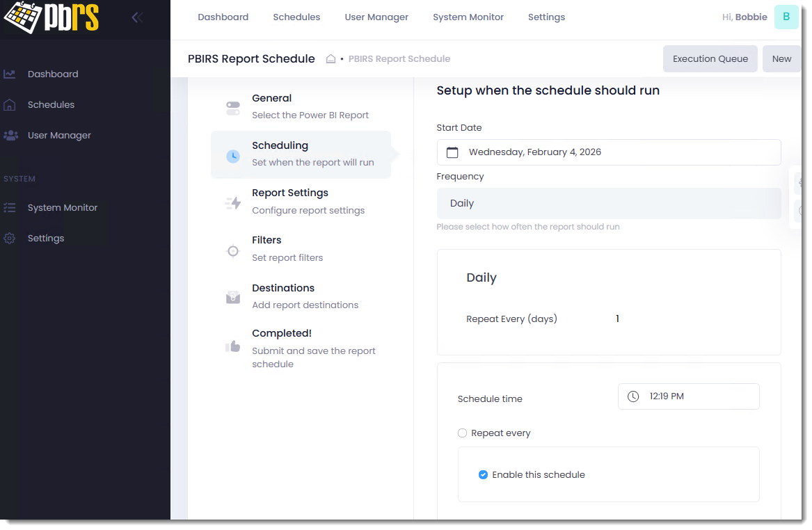
Task: Click the Completed thumbs-up icon
Action: click(233, 346)
